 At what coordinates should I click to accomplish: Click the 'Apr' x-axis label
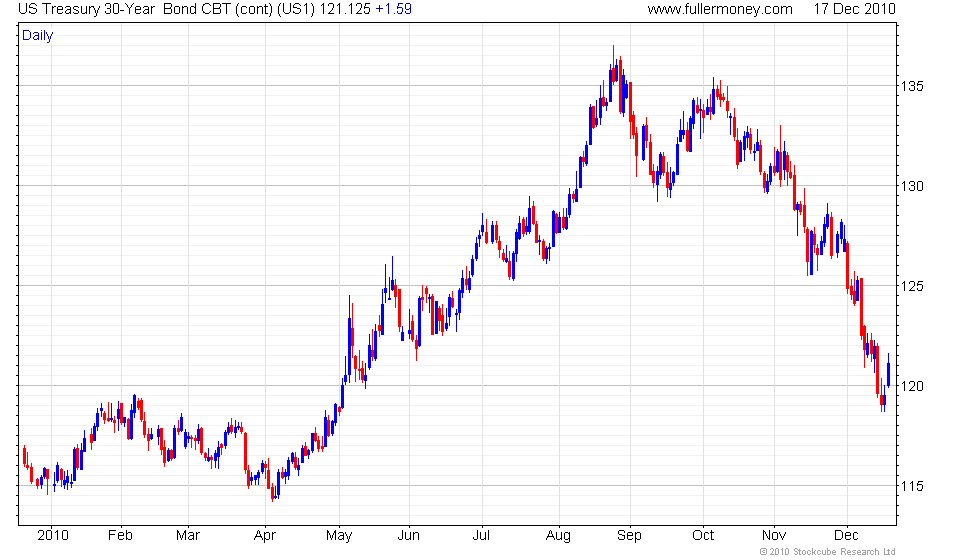point(265,536)
